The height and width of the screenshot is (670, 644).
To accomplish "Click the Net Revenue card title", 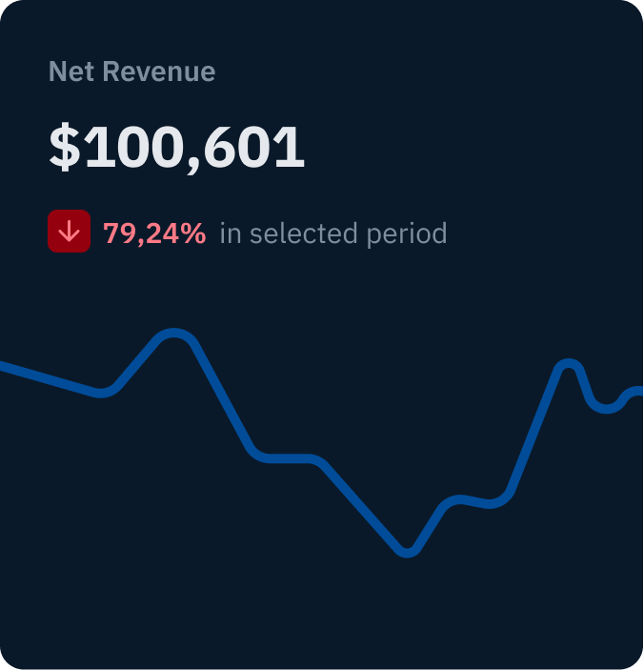I will click(x=131, y=71).
